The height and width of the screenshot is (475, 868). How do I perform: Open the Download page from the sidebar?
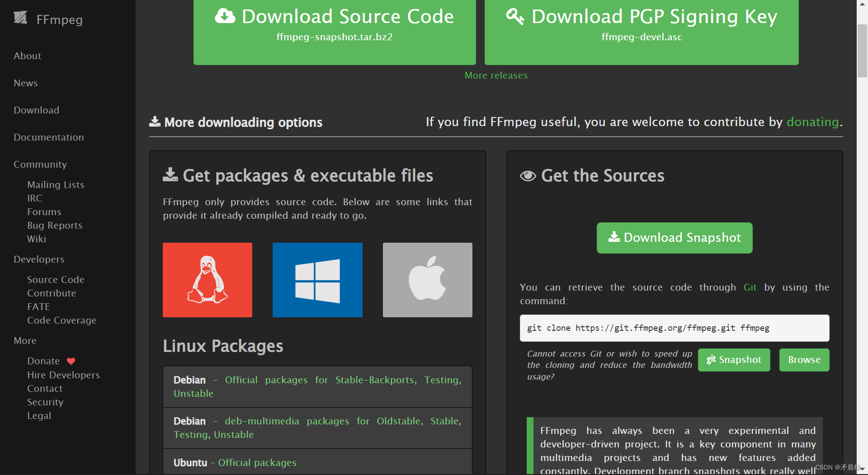point(36,110)
